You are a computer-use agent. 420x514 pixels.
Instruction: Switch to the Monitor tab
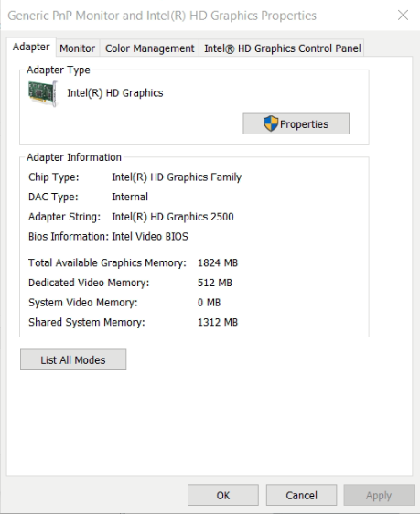click(x=78, y=48)
